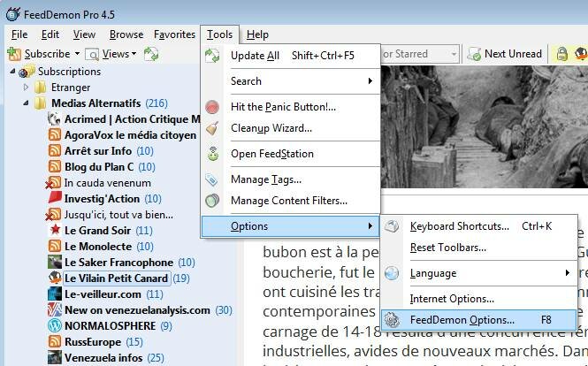
Task: Click the Le-veilleur.com feed icon
Action: pyautogui.click(x=55, y=294)
